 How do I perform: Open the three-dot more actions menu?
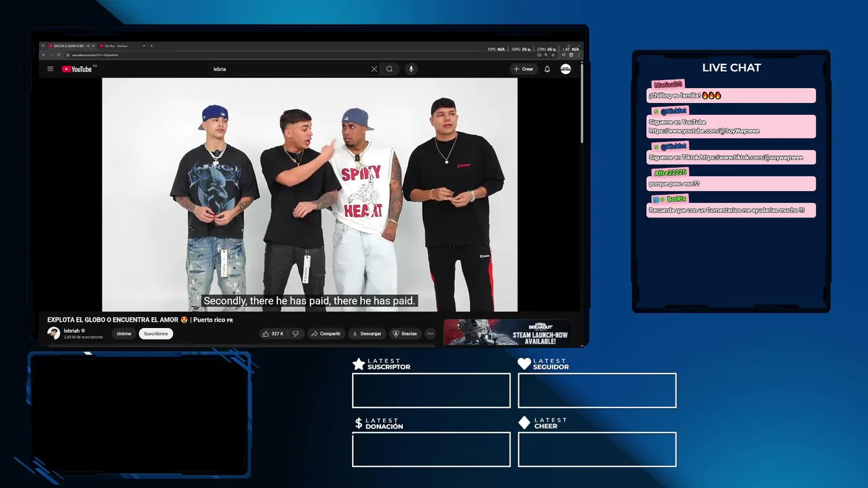pos(430,333)
